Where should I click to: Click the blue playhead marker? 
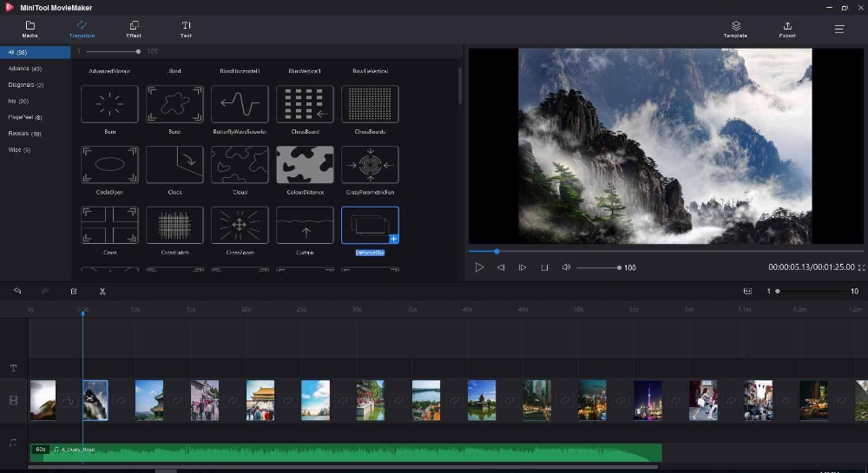click(x=83, y=313)
